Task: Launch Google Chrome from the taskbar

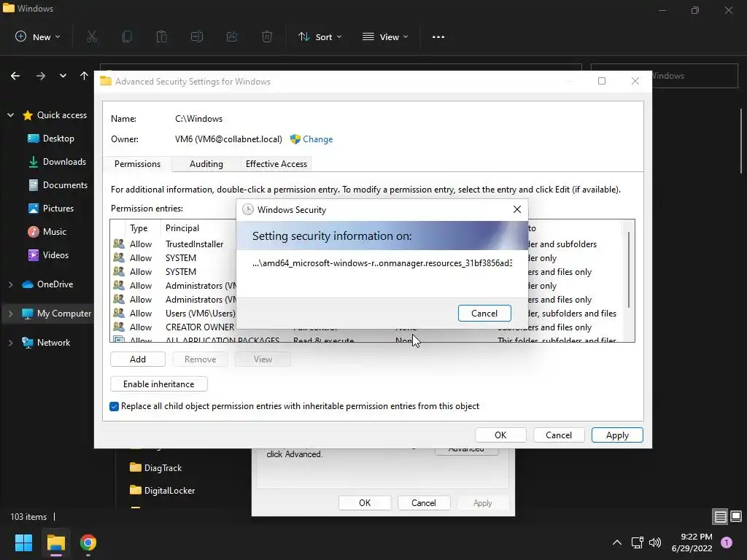Action: pos(88,542)
